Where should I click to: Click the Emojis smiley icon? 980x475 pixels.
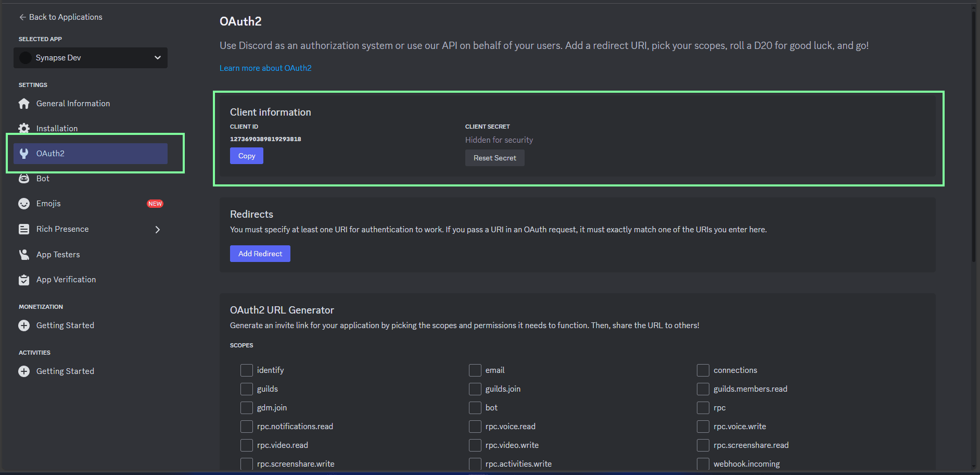pos(24,204)
